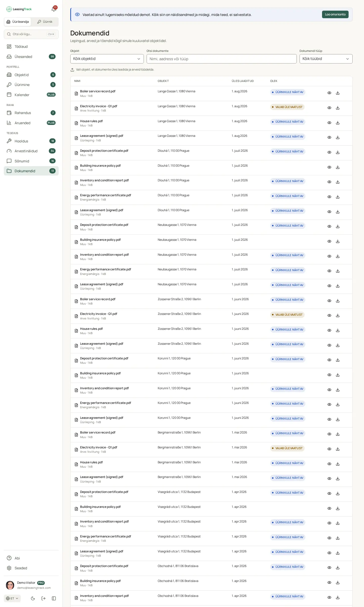Toggle dark mode with the moon icon
The width and height of the screenshot is (364, 607).
coord(33,598)
